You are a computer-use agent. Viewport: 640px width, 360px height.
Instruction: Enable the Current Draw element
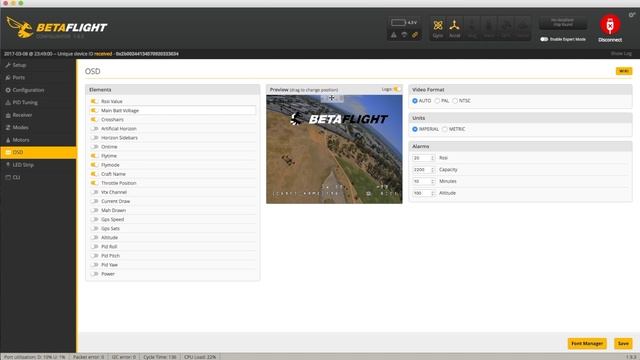94,201
